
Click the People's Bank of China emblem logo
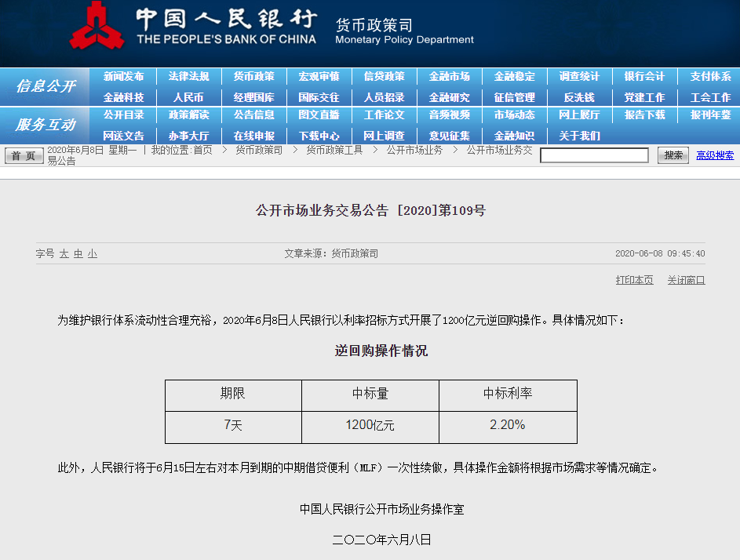(x=97, y=27)
